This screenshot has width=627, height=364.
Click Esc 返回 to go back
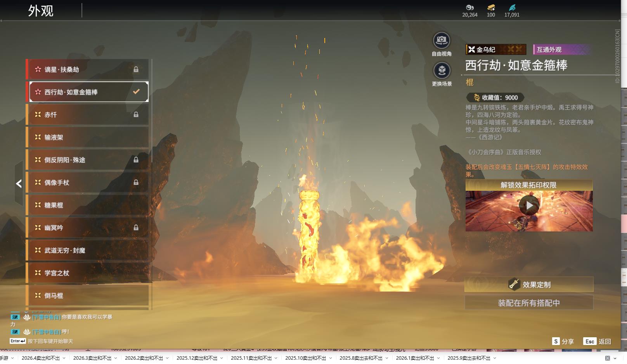point(597,342)
